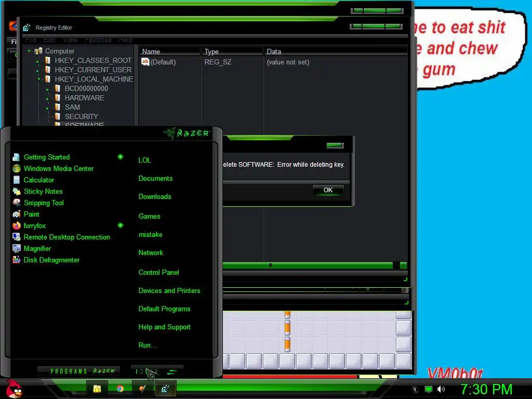Click the HARDWARE folder icon
This screenshot has width=532, height=399.
click(x=58, y=98)
